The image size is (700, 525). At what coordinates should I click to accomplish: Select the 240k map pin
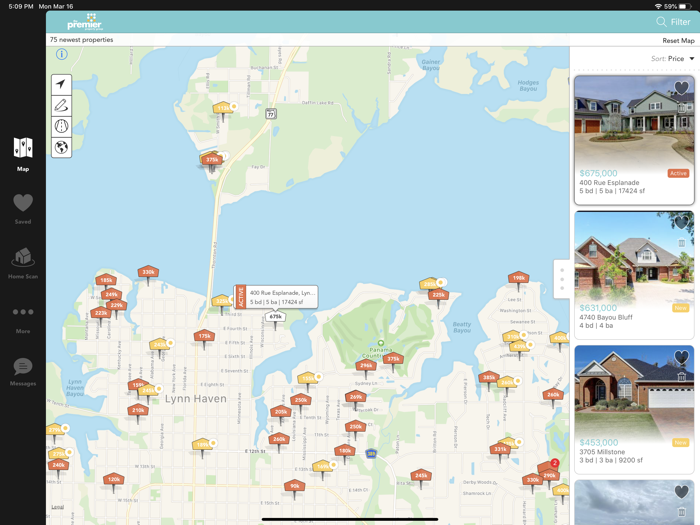click(x=58, y=465)
